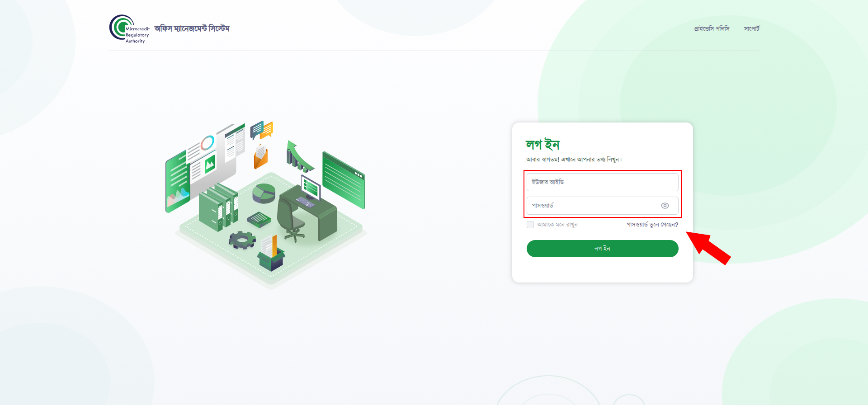The height and width of the screenshot is (405, 868).
Task: Click the green browser window panel illustration
Action: [344, 180]
